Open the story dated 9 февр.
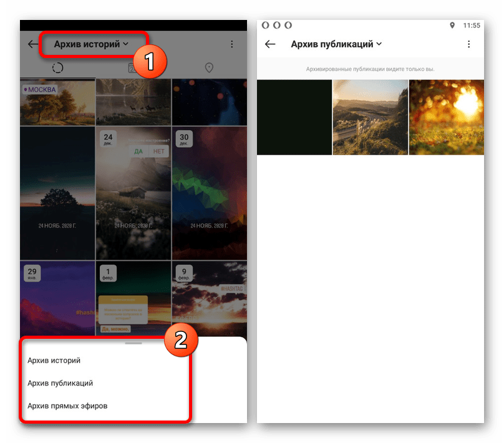This screenshot has width=504, height=443. point(210,298)
